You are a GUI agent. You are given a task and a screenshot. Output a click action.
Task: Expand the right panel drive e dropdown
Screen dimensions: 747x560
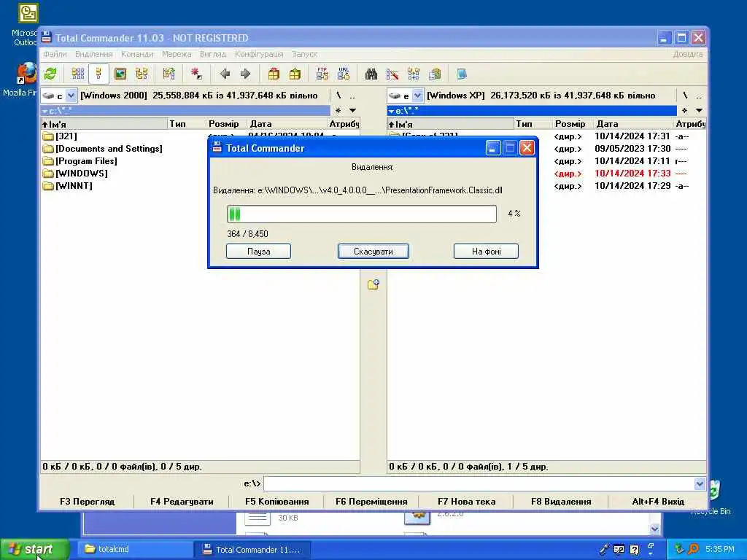click(418, 96)
